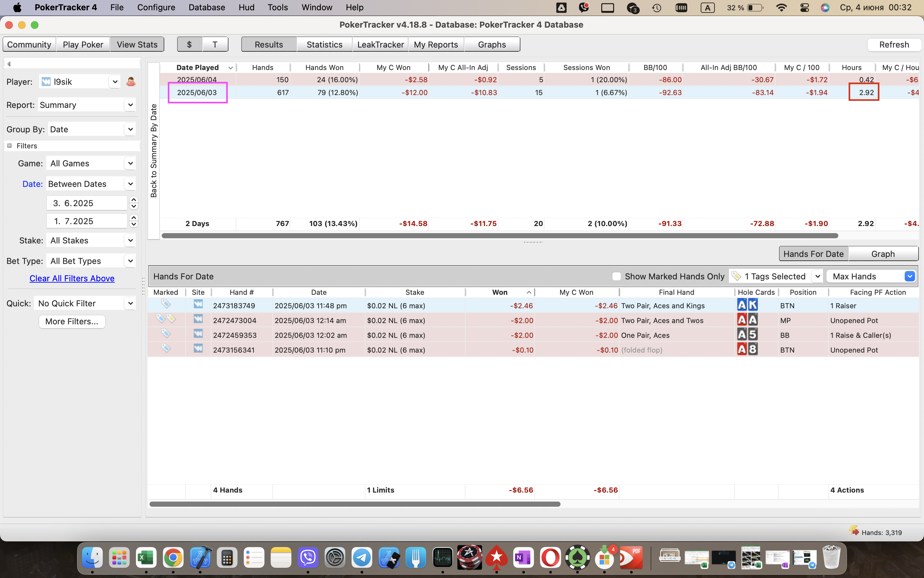Switch to tournaments with the T toggle
The width and height of the screenshot is (924, 578).
(x=215, y=44)
